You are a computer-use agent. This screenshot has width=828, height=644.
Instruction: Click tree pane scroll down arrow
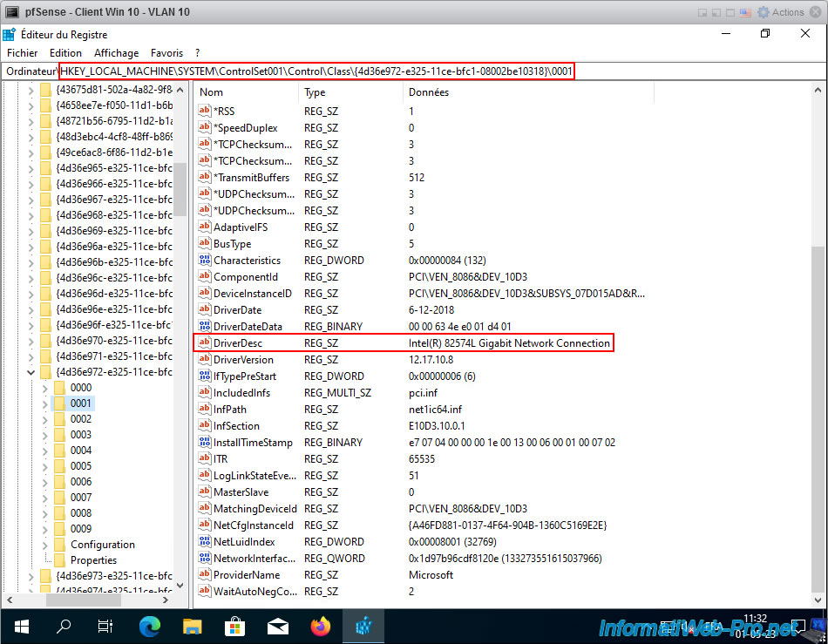[x=180, y=585]
